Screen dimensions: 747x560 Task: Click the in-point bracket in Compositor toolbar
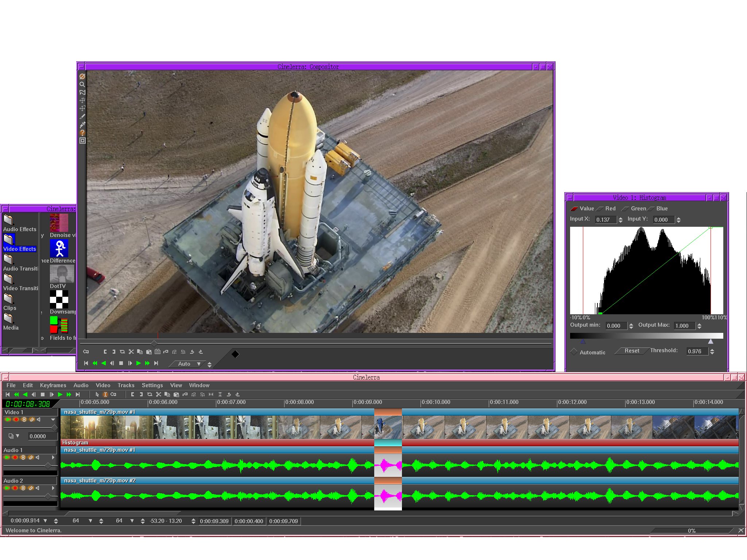click(x=105, y=352)
